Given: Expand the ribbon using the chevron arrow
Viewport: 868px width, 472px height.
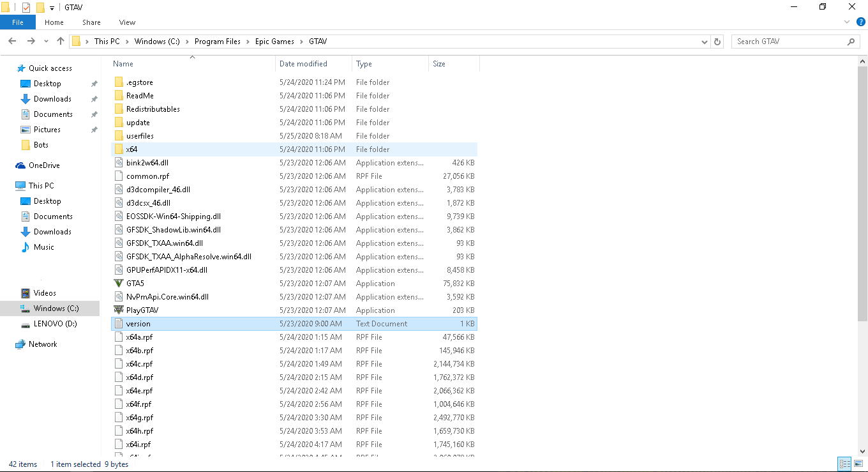Looking at the screenshot, I should 847,21.
